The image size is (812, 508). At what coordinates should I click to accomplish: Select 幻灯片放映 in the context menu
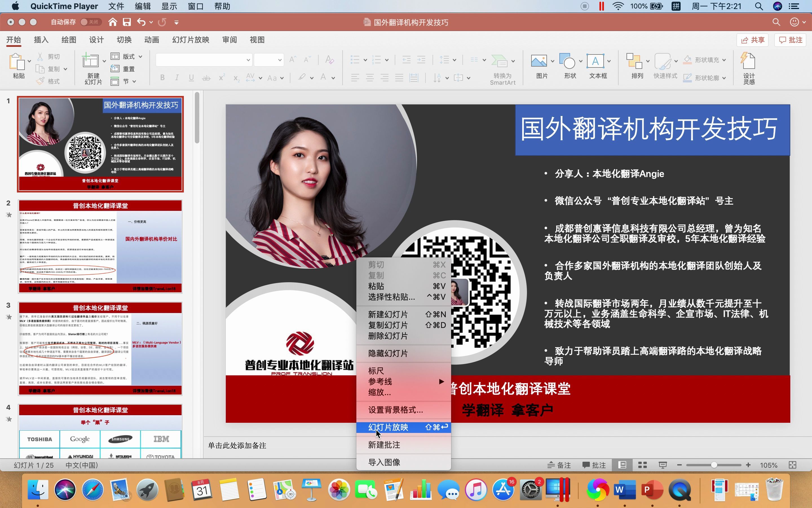coord(404,427)
